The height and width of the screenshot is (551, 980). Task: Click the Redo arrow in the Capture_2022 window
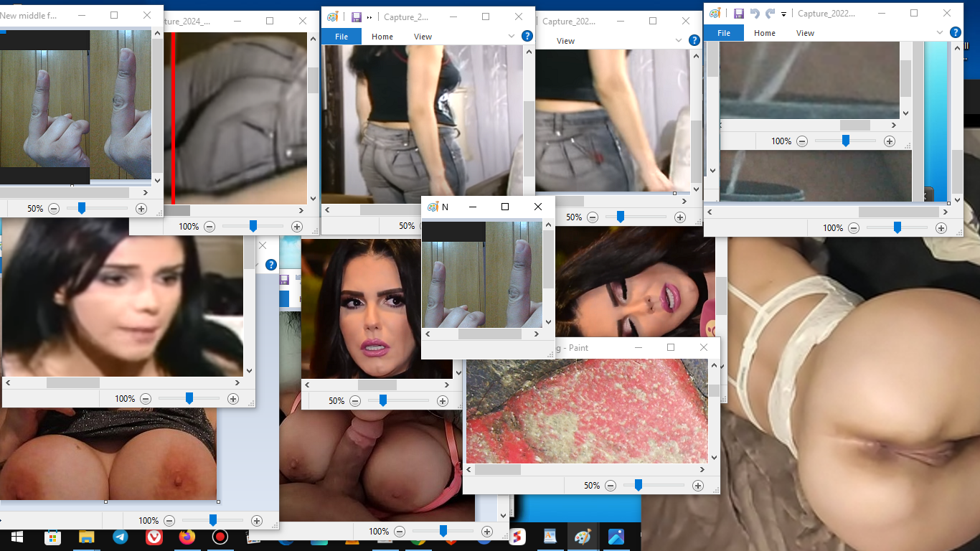(771, 13)
